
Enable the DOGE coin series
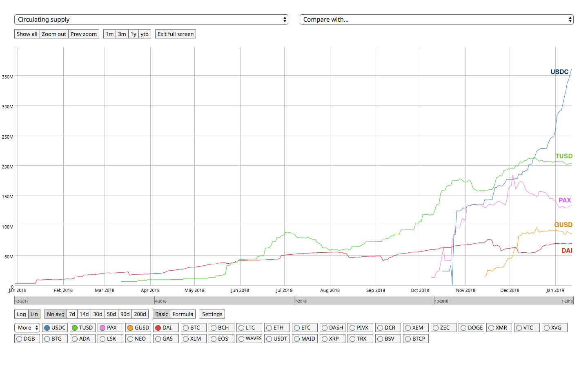471,328
